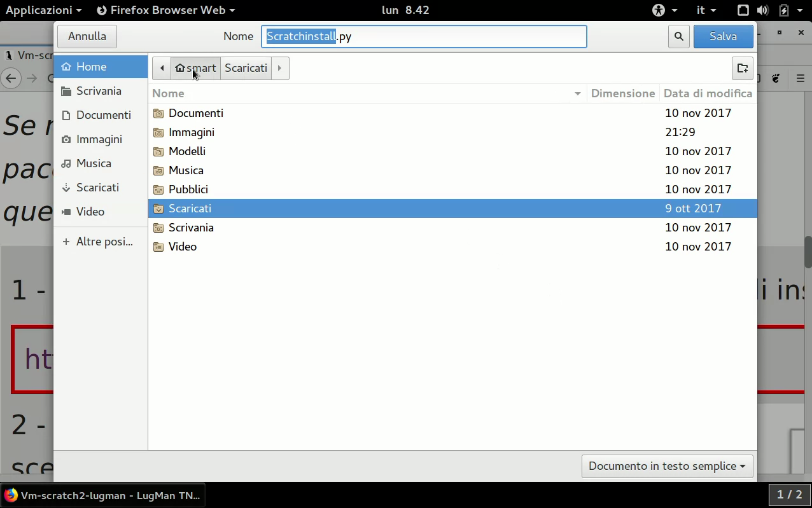This screenshot has width=812, height=508.
Task: Select the Documenti folder in file list
Action: 195,113
